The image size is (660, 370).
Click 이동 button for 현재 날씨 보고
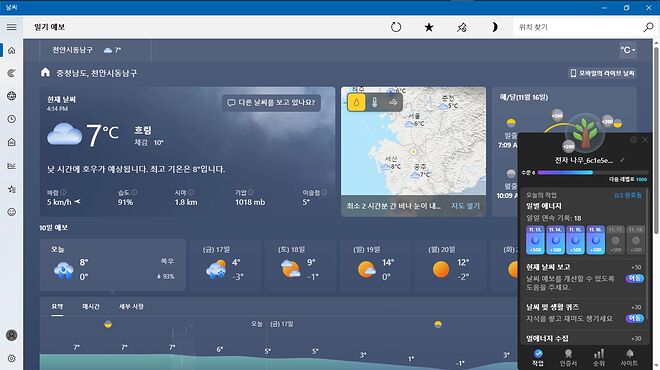tap(635, 278)
